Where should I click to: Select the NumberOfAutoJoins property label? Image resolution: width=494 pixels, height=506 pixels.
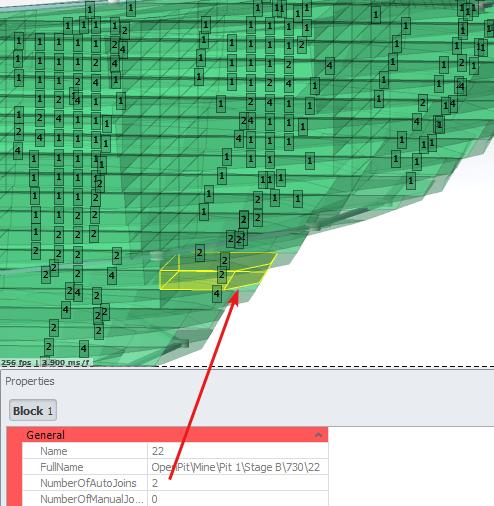coord(88,483)
